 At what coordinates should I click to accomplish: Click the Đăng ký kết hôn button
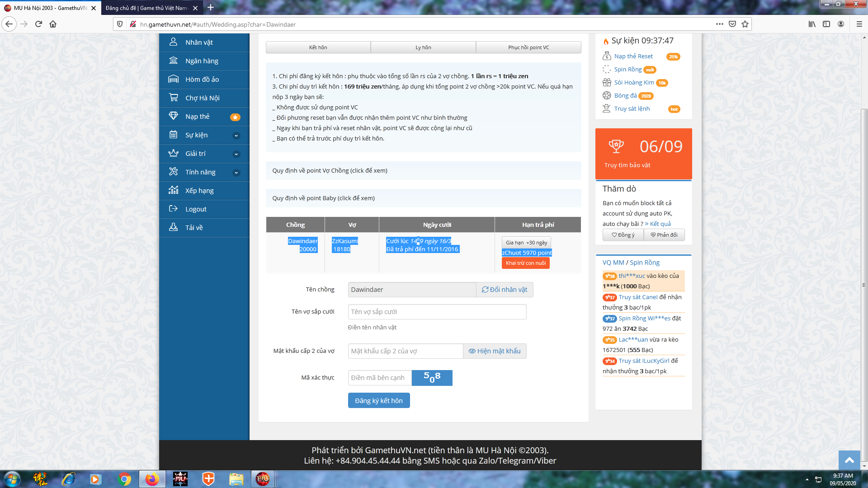pyautogui.click(x=378, y=401)
